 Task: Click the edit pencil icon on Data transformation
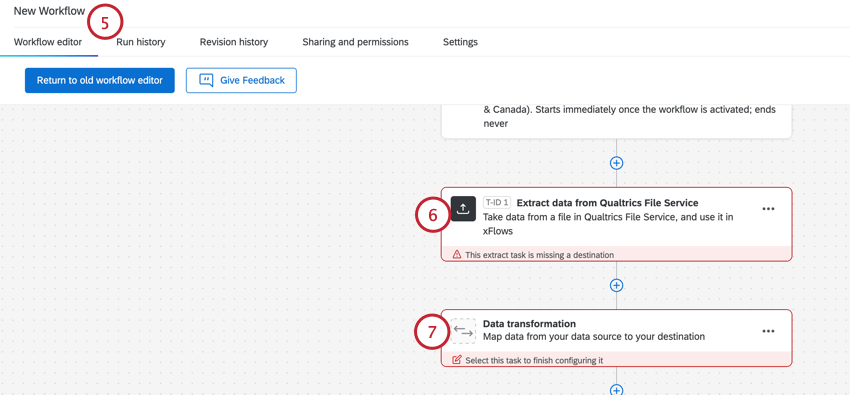pos(456,360)
